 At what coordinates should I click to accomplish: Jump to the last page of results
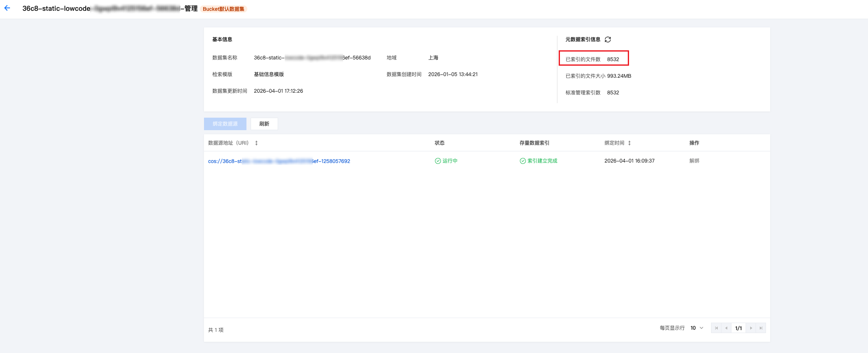point(761,328)
